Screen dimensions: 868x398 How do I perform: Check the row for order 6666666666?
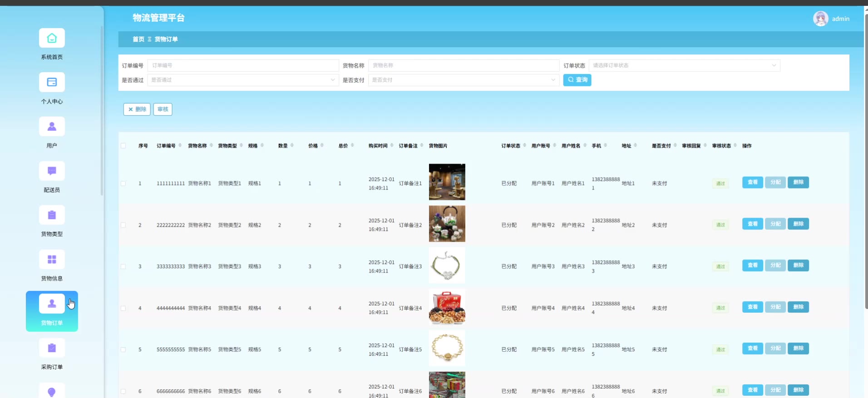(123, 391)
